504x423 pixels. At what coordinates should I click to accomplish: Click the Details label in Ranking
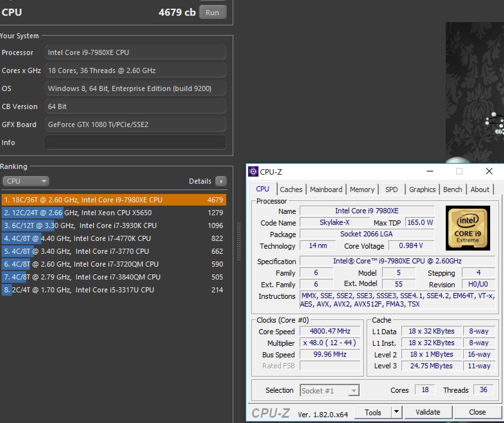(x=200, y=181)
